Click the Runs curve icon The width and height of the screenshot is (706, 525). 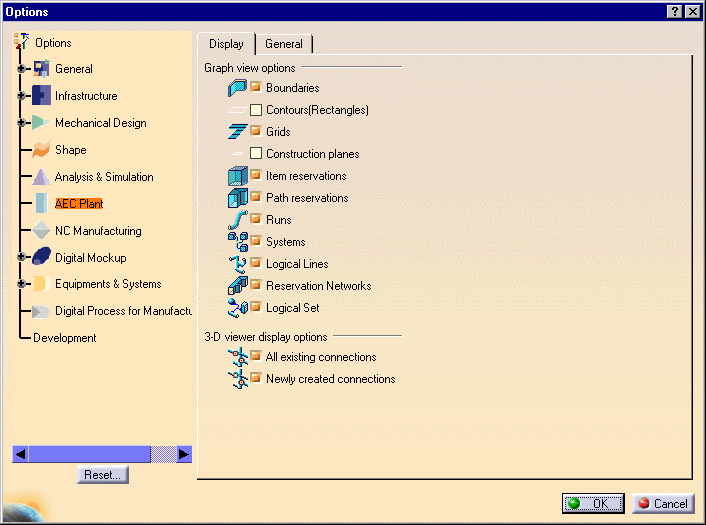click(237, 220)
